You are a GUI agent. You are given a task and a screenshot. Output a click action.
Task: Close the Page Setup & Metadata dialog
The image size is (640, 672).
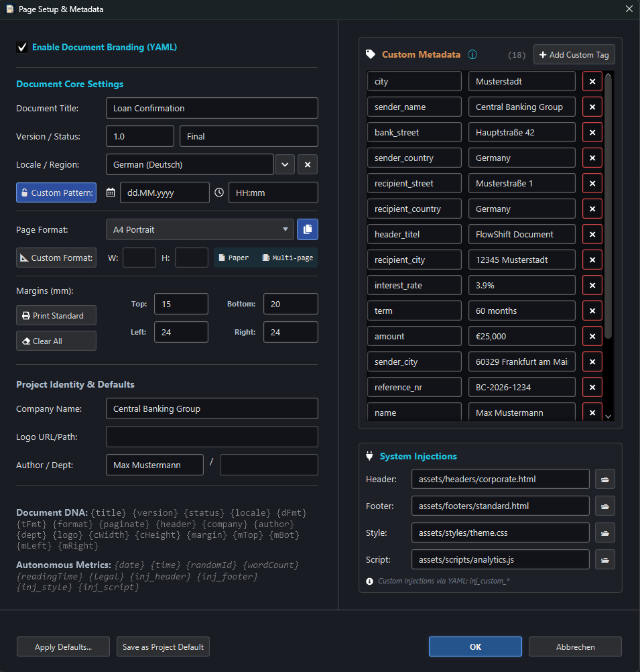(x=629, y=9)
